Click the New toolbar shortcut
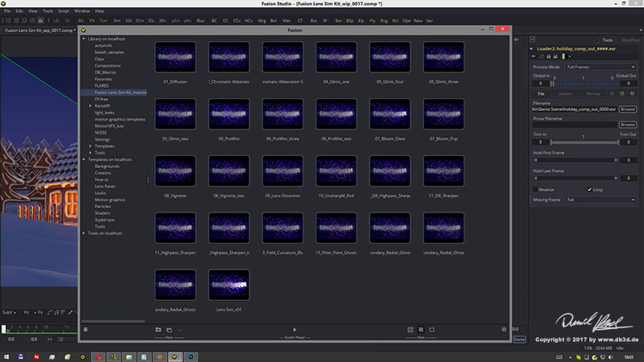Screen dimensions: 644x362 pyautogui.click(x=418, y=21)
